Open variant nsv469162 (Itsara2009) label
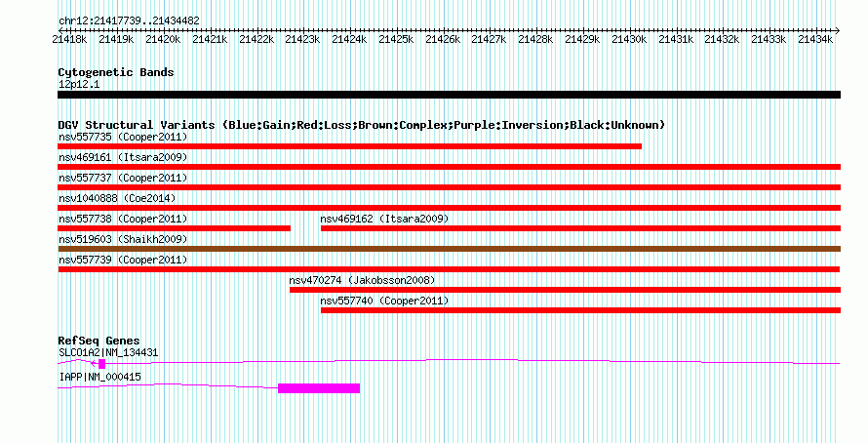Image resolution: width=868 pixels, height=443 pixels. pyautogui.click(x=384, y=220)
